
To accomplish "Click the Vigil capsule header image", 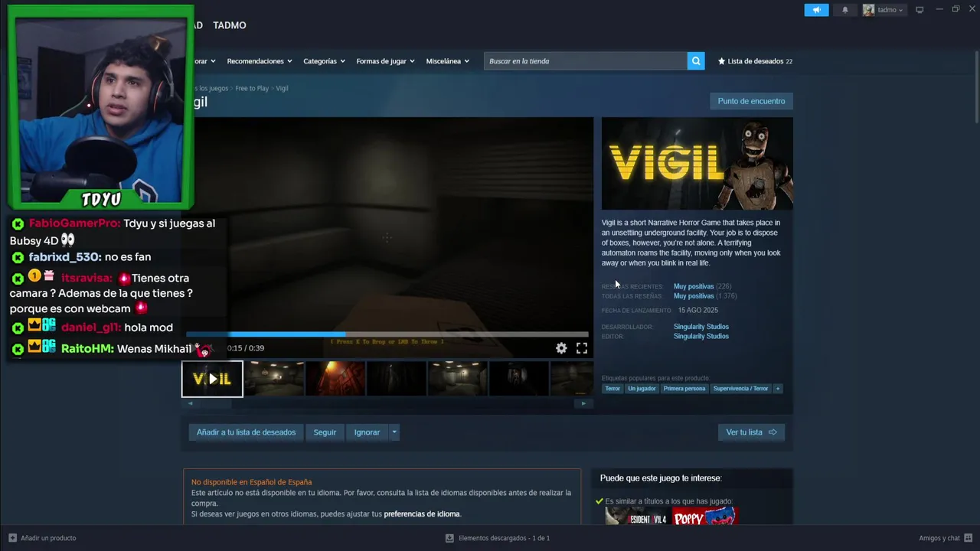I will (697, 163).
